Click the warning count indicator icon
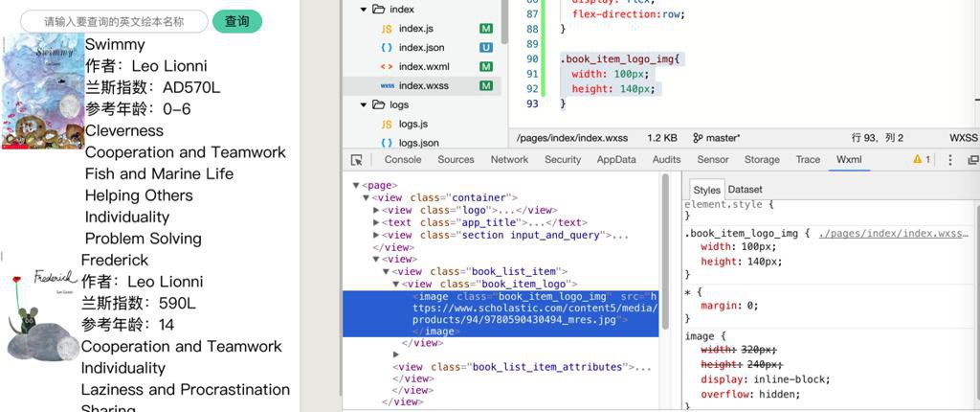 tap(918, 160)
